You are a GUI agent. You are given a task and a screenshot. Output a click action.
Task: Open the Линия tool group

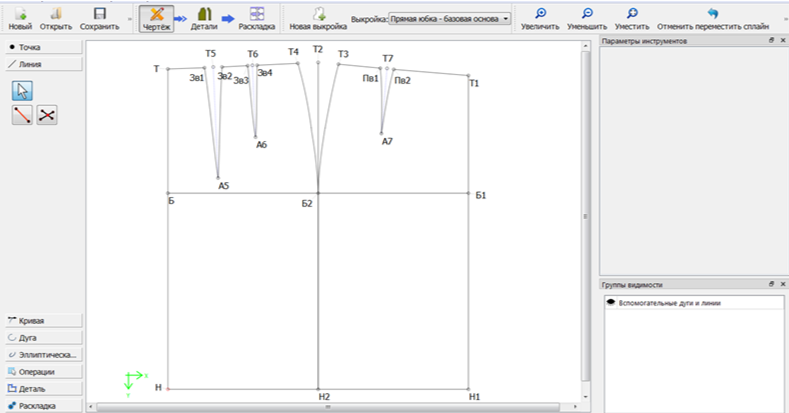(44, 64)
